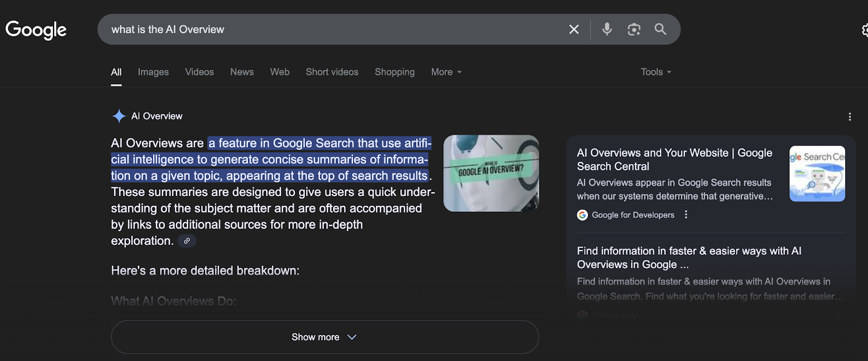Click 'Here's a more detailed breakdown:' text
The width and height of the screenshot is (868, 361).
click(205, 271)
